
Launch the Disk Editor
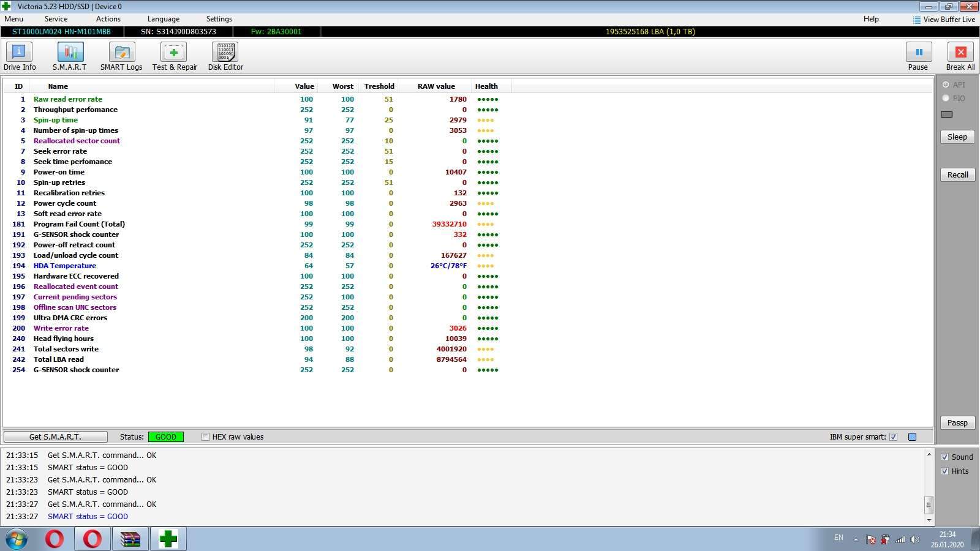click(225, 56)
